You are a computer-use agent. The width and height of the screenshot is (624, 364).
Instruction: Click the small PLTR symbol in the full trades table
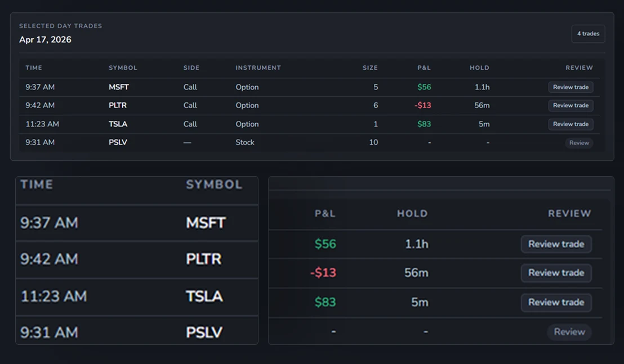pos(117,105)
